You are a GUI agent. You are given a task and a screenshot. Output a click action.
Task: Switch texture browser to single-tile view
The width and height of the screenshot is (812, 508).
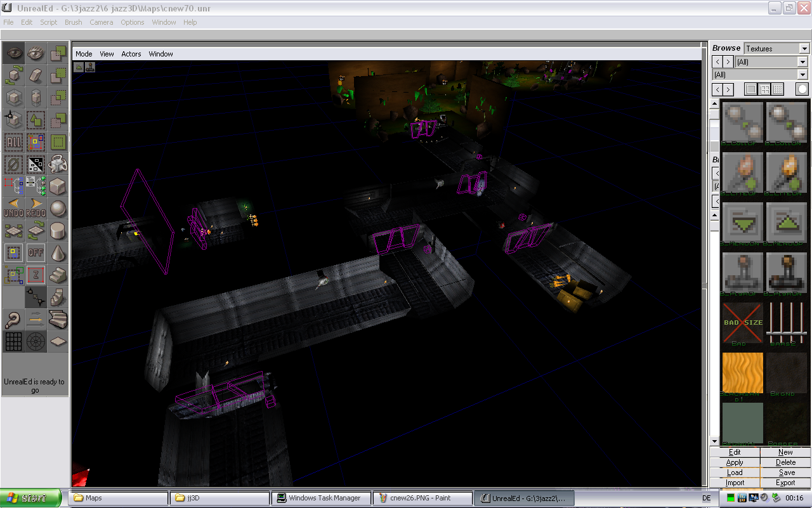point(751,89)
